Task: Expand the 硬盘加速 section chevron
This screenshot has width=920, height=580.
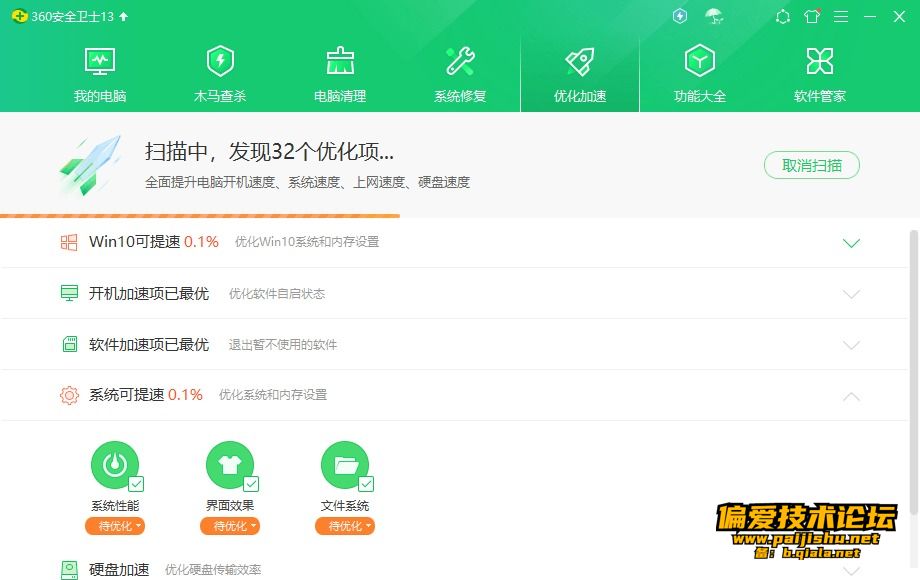Action: pos(851,570)
